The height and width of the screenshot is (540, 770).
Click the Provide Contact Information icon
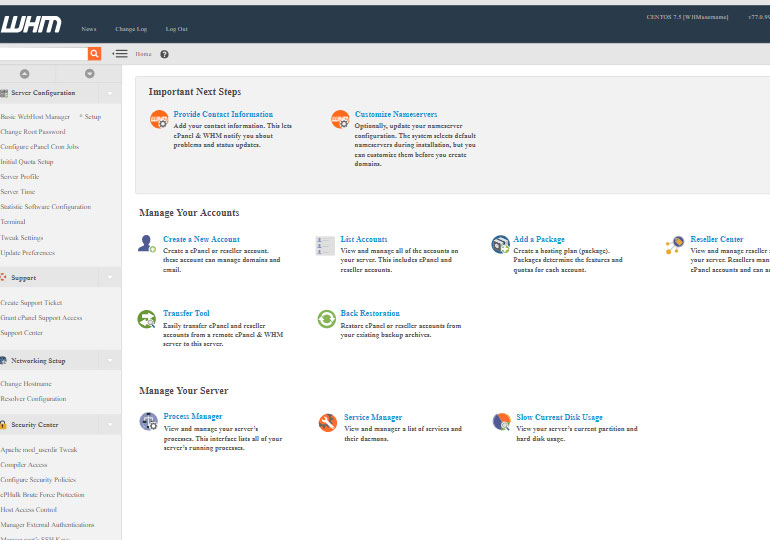point(159,119)
